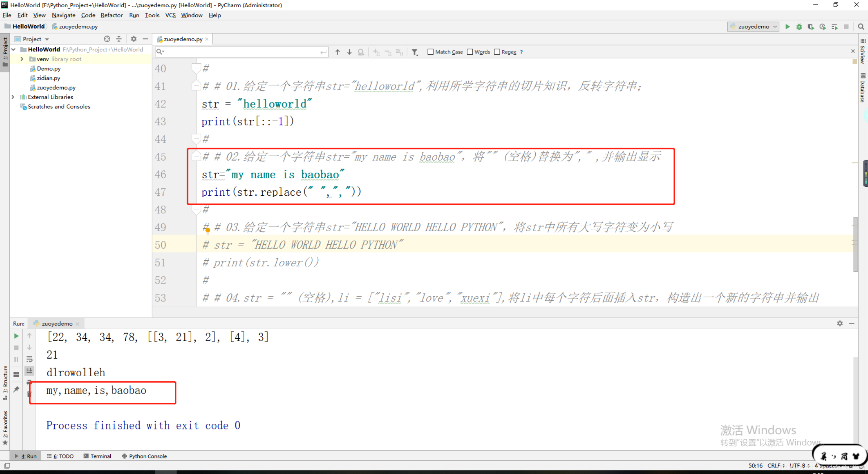
Task: Click the Debug bug icon
Action: 799,26
